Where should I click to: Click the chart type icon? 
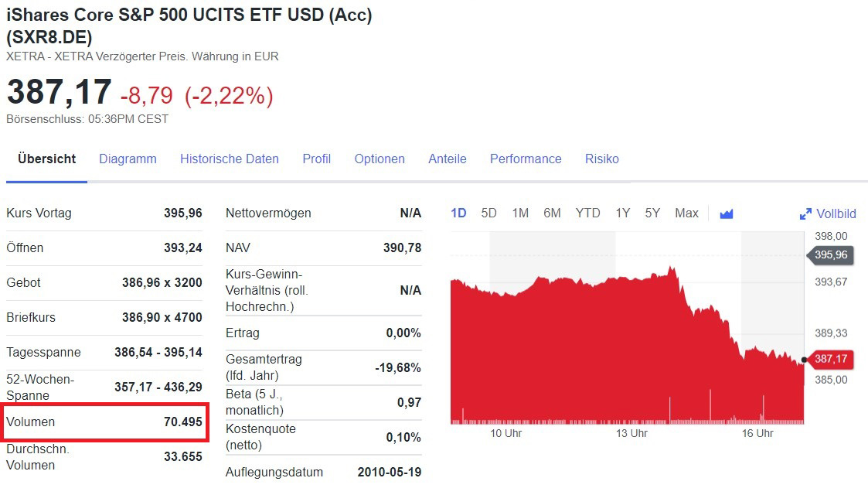click(726, 213)
